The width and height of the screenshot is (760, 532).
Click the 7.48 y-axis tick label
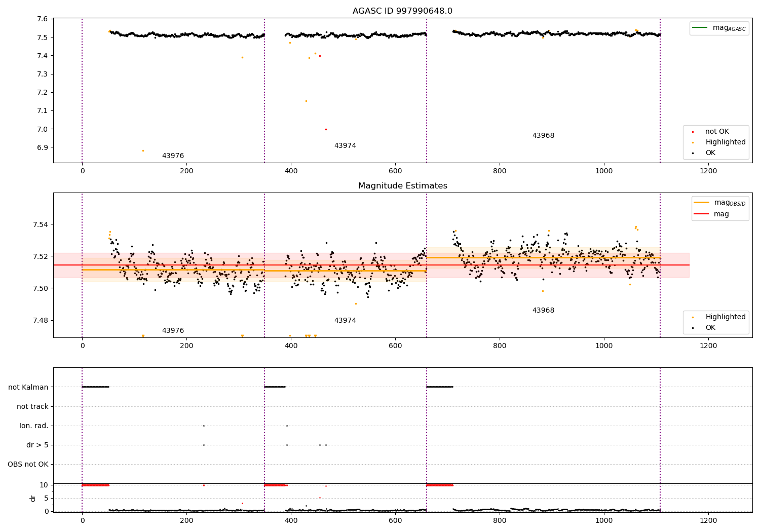pyautogui.click(x=41, y=321)
